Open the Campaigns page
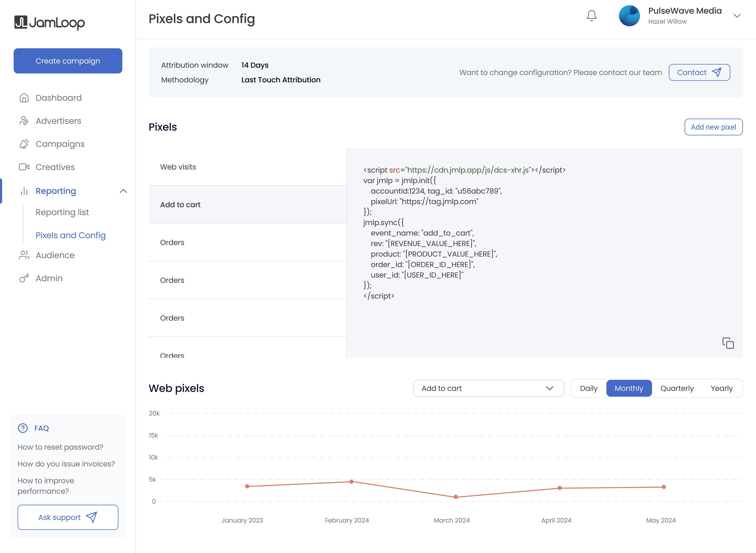Image resolution: width=756 pixels, height=553 pixels. tap(60, 144)
